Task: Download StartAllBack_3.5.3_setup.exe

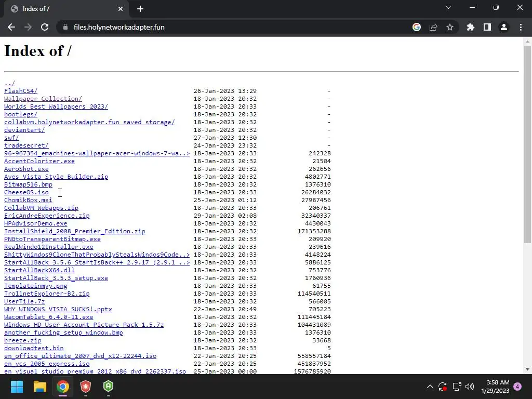Action: 56,278
